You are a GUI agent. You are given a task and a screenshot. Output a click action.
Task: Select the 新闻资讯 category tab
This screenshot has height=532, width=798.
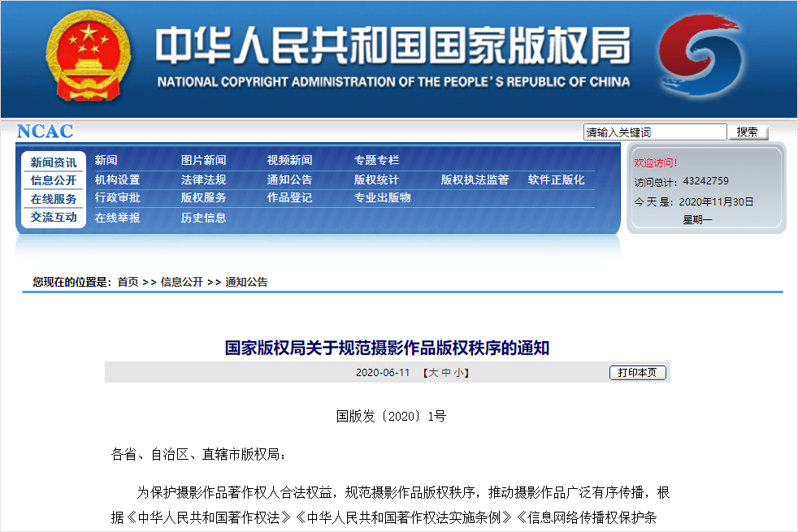(x=54, y=162)
